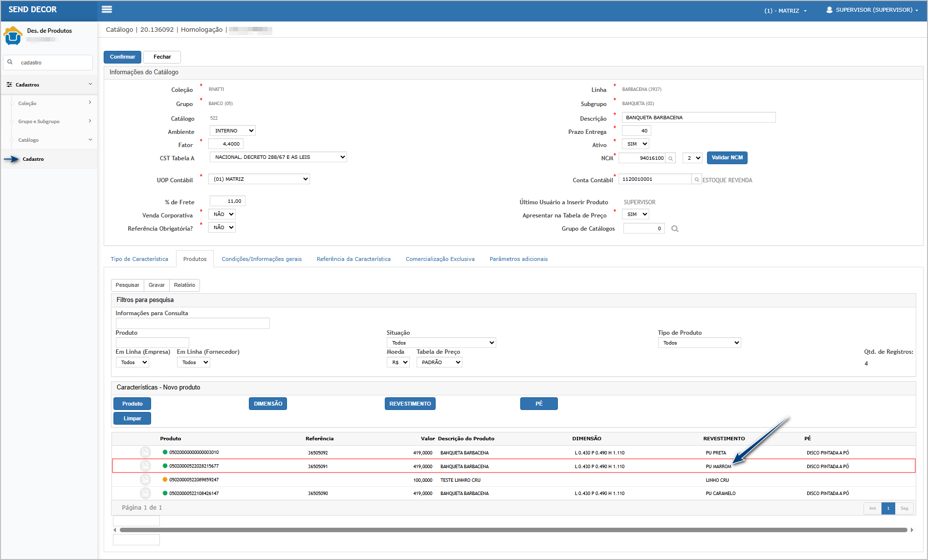928x560 pixels.
Task: Expand Grupo e Subgrupo in sidebar
Action: pyautogui.click(x=49, y=121)
